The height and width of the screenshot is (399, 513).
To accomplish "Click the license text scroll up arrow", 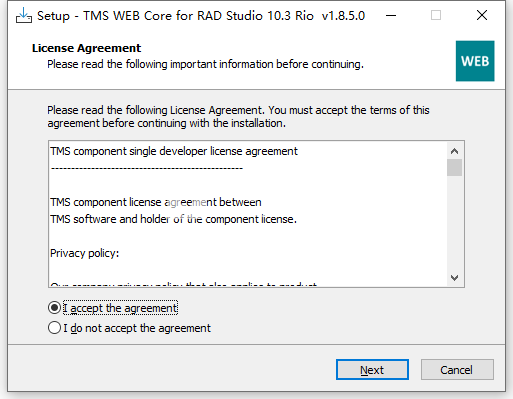I will coord(454,151).
